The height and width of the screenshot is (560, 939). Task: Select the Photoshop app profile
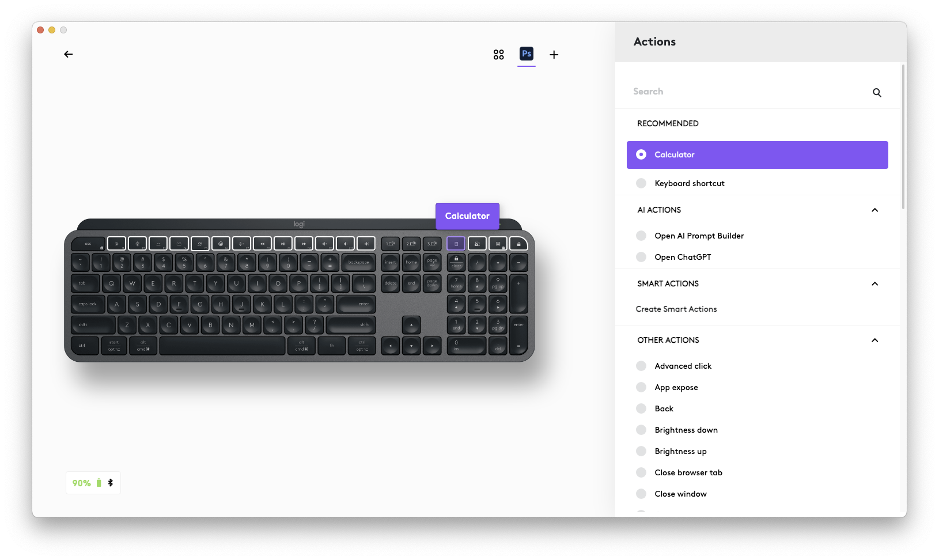click(x=527, y=54)
